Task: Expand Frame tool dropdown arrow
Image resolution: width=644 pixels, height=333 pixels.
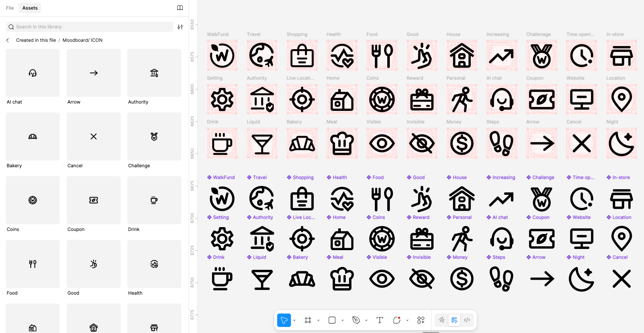Action: 318,320
